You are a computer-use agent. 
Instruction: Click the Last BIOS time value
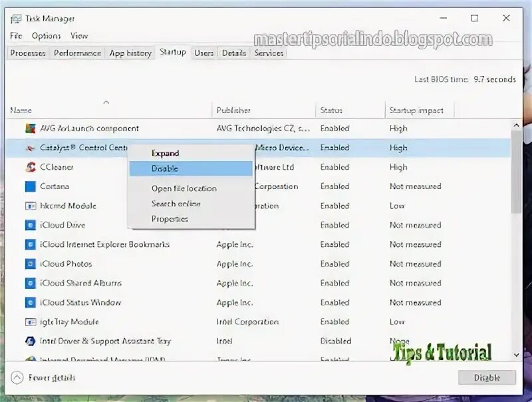click(x=494, y=79)
